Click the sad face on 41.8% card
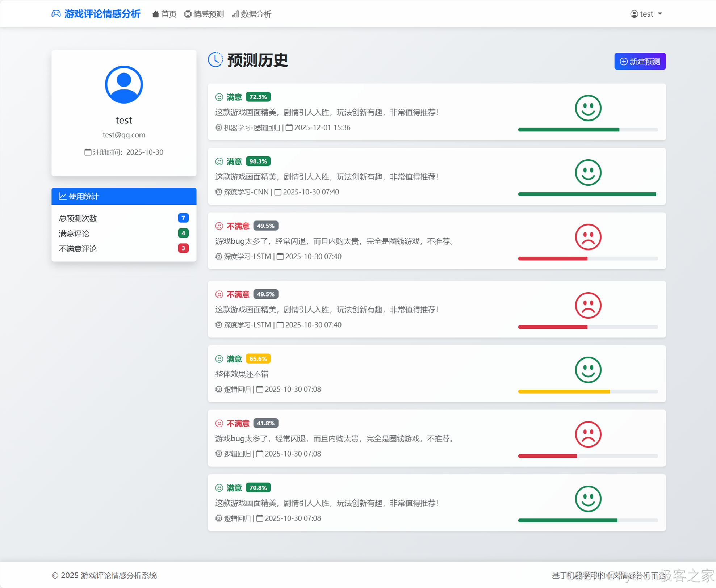716x588 pixels. [588, 434]
